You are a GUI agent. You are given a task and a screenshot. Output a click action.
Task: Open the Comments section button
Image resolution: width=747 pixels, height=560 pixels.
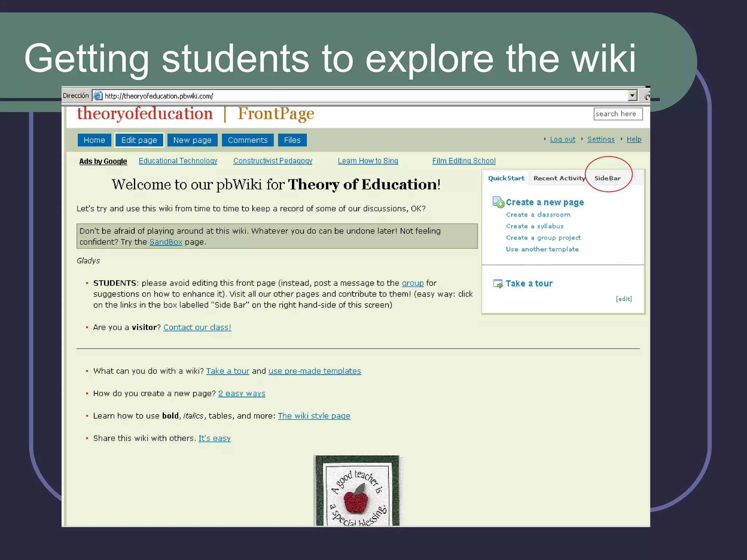click(248, 140)
